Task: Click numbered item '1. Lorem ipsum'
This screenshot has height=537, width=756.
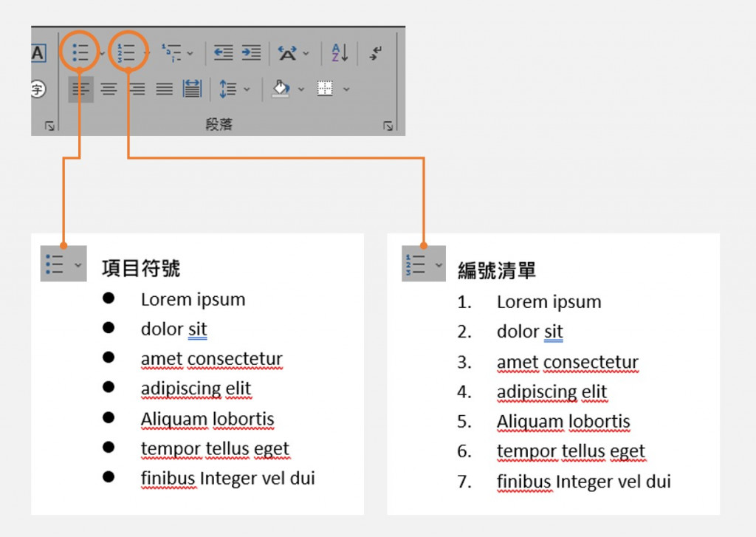Action: (x=529, y=302)
